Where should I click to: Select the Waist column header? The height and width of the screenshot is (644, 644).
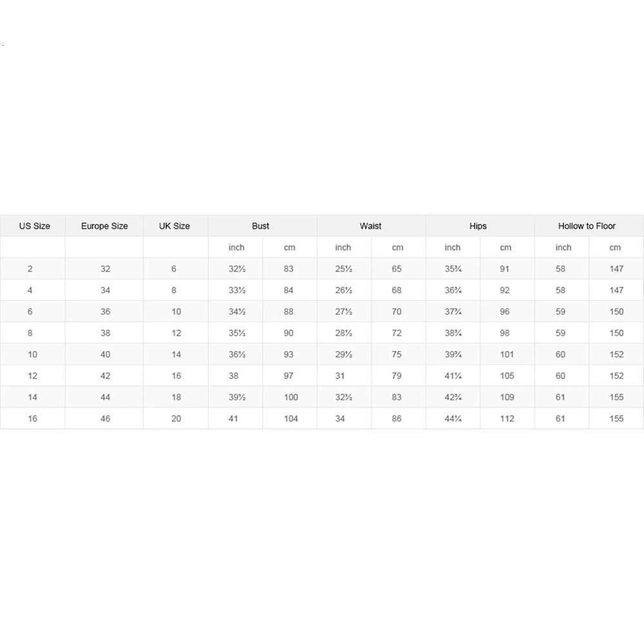click(371, 226)
